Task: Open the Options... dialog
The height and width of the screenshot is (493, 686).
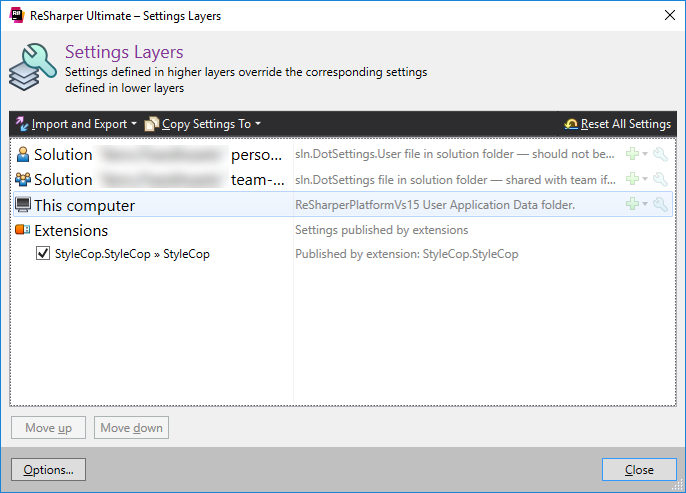Action: [x=49, y=469]
